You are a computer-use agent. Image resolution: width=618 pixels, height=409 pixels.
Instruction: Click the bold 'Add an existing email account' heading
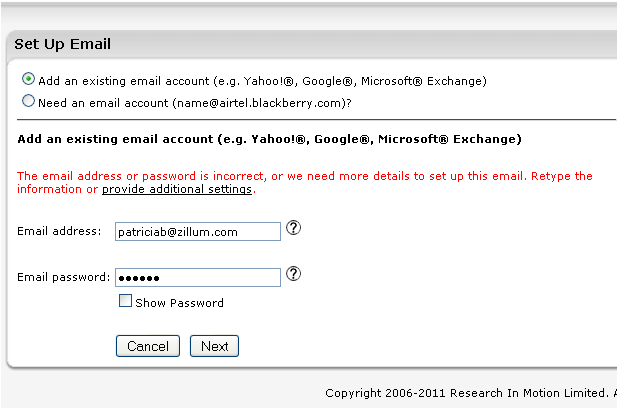(269, 139)
